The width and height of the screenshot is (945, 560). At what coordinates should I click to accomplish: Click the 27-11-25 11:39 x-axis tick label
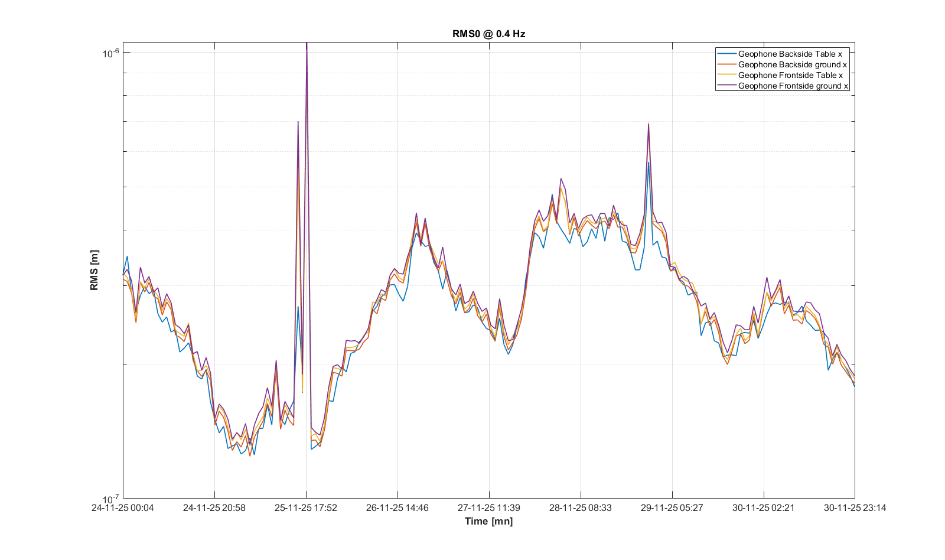(x=489, y=507)
